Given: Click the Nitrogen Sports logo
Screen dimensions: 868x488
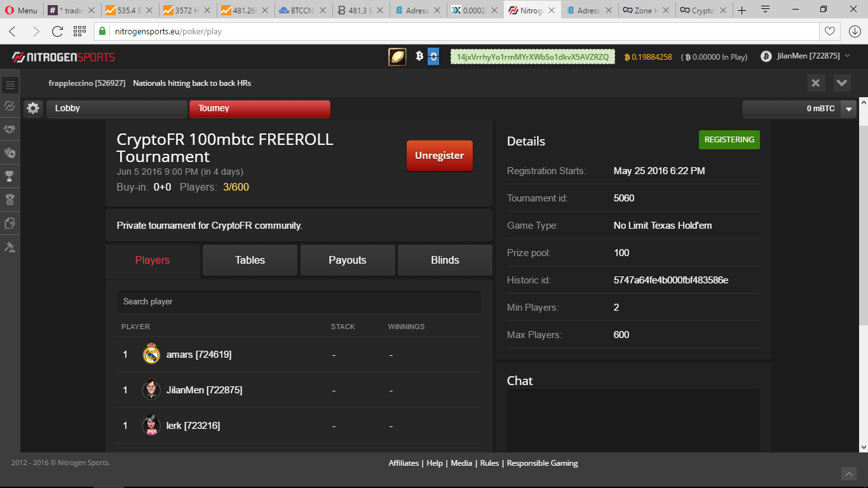Looking at the screenshot, I should (64, 57).
